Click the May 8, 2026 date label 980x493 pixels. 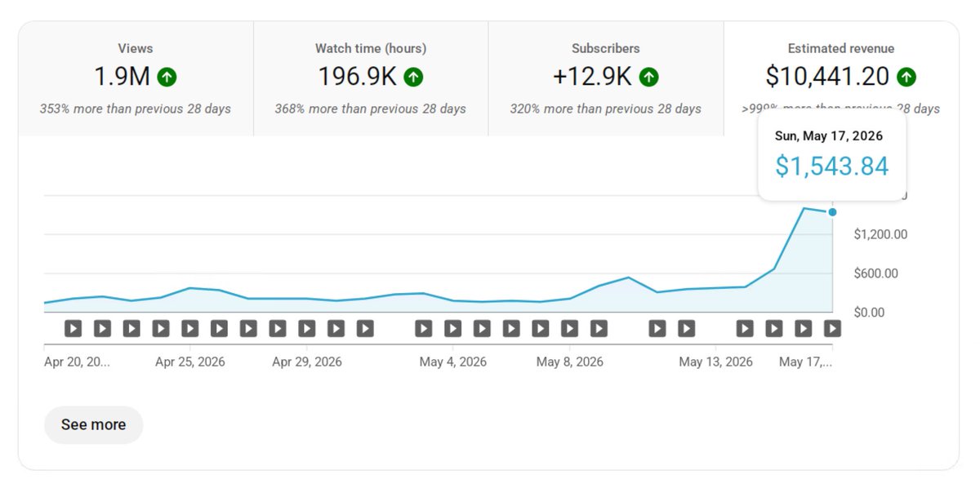click(x=570, y=362)
